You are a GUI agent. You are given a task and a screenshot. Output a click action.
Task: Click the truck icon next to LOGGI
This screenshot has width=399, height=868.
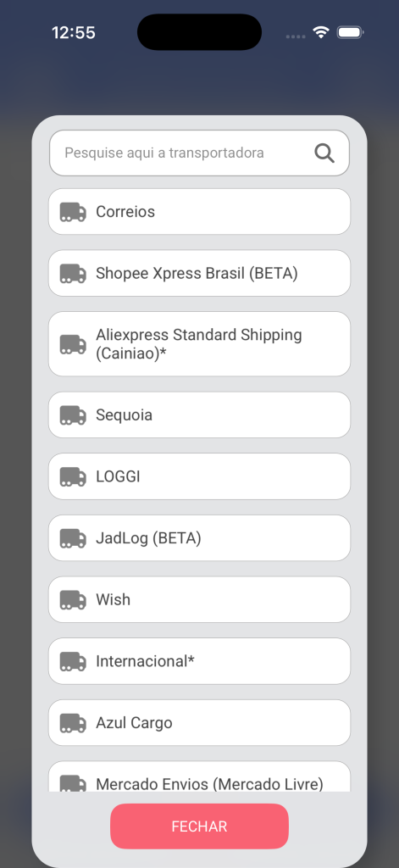[73, 476]
